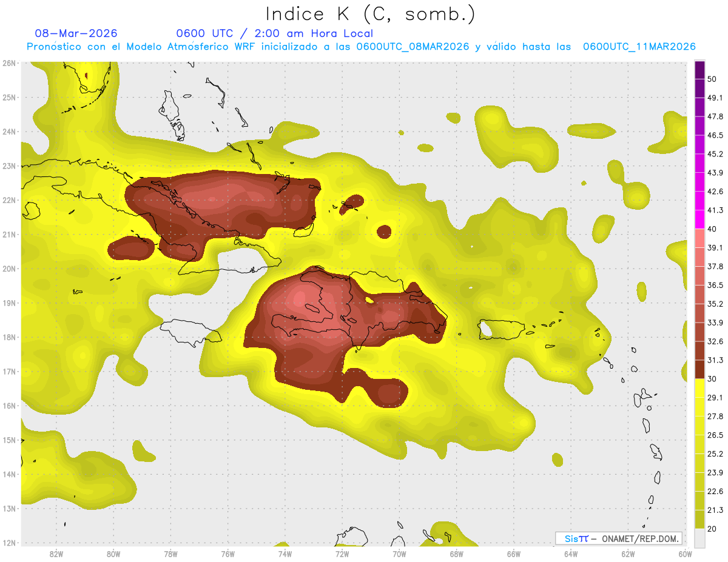
Task: Select the date text "08-Mar-2026"
Action: pos(76,33)
